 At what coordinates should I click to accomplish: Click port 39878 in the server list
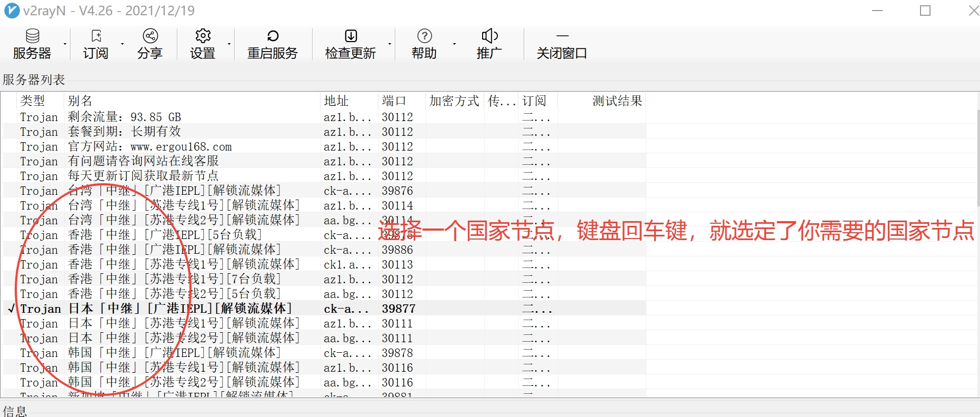pos(397,353)
